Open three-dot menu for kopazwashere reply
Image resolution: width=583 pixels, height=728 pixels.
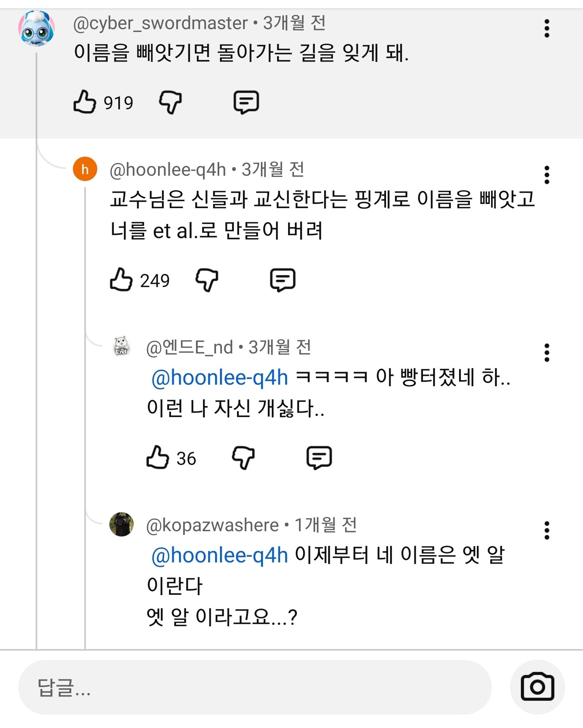point(547,530)
